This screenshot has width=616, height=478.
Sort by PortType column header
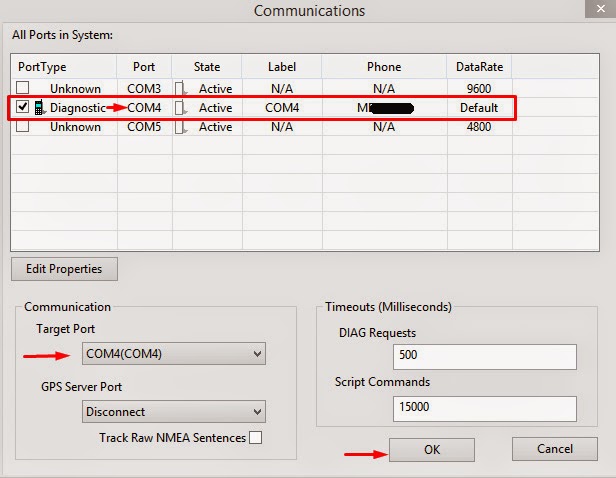click(x=64, y=67)
